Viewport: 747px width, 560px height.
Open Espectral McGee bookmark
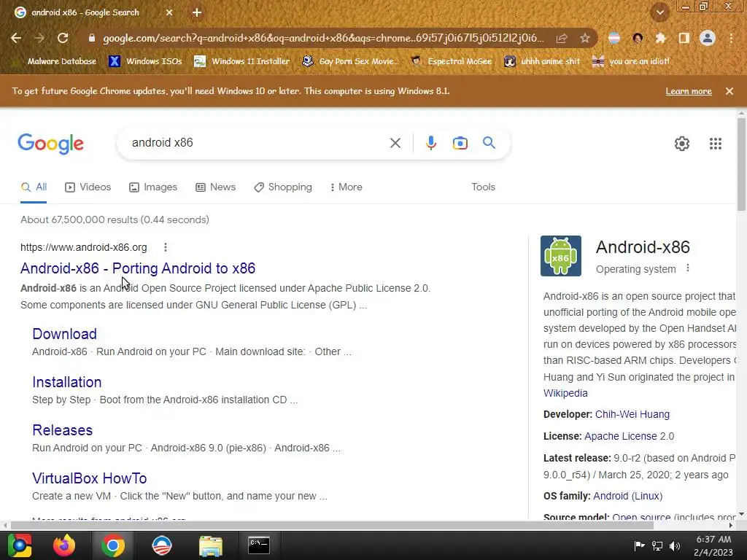[x=451, y=61]
